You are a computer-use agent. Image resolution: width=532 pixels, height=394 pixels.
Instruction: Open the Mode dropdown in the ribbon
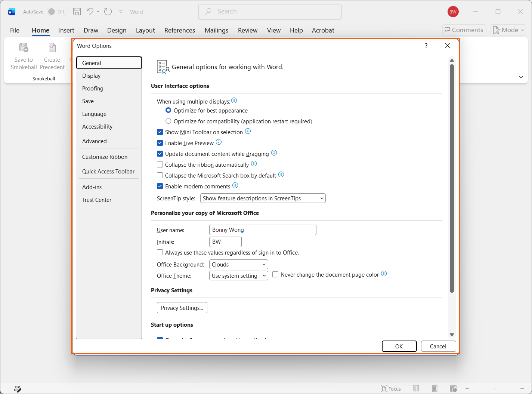[x=508, y=30]
